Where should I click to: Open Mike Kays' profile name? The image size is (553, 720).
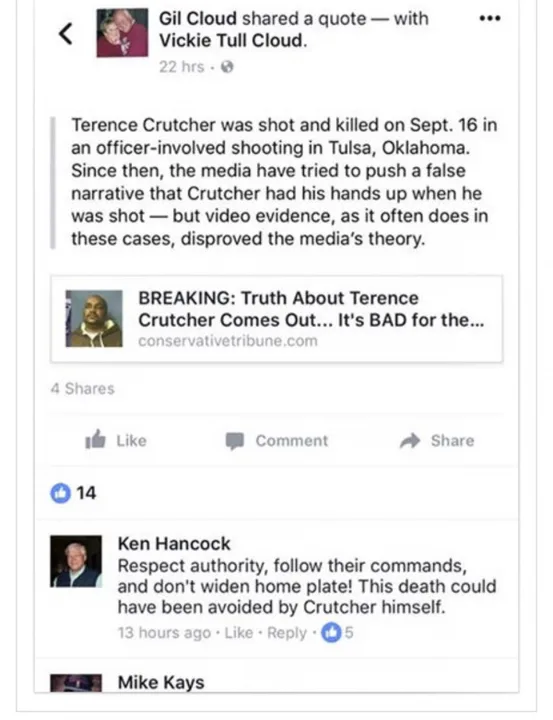(161, 682)
